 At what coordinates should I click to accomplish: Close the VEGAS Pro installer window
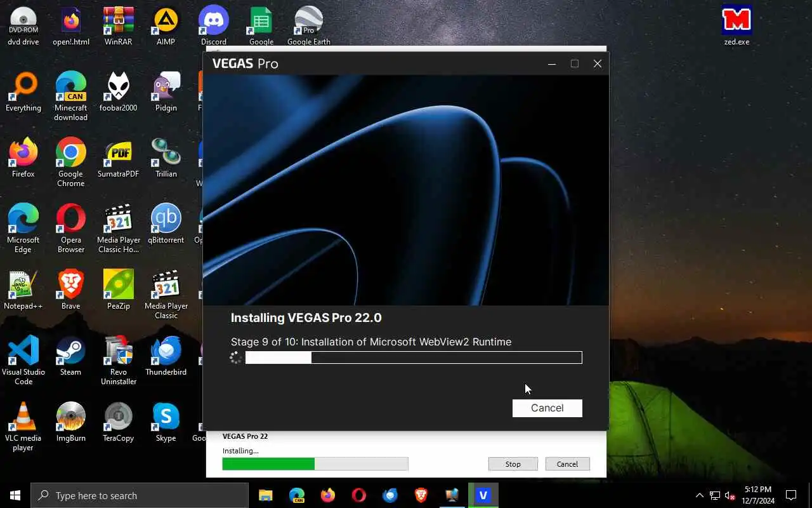tap(598, 63)
